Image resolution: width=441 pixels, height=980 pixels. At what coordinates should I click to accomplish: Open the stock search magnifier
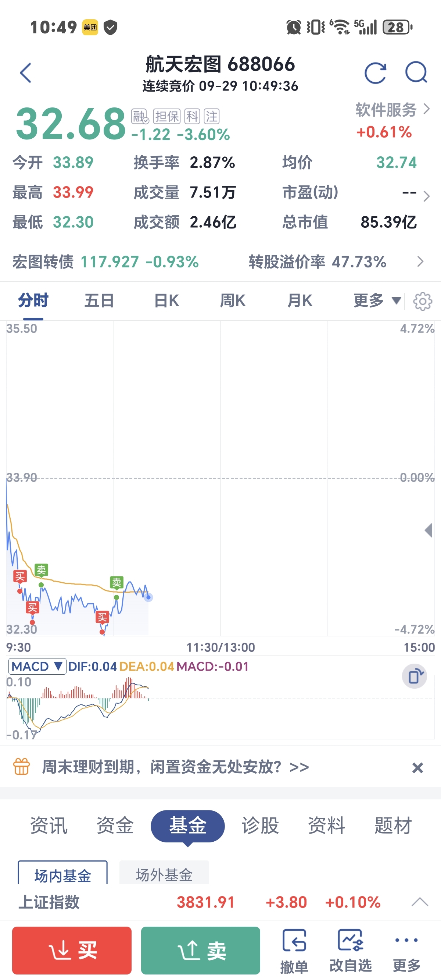coord(416,72)
